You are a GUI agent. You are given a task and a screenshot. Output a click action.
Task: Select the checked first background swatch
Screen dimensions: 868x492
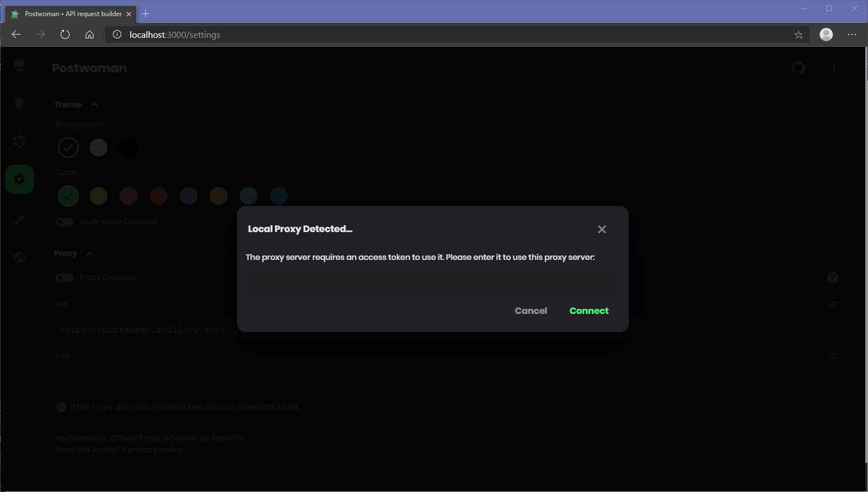click(68, 147)
